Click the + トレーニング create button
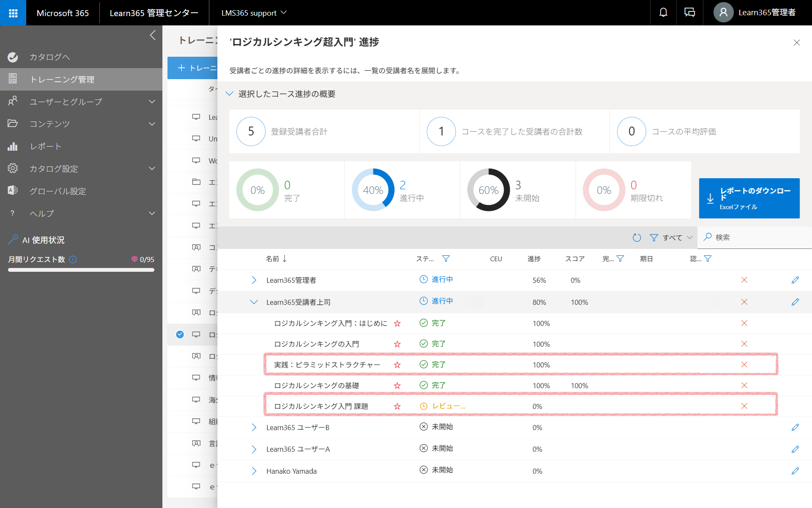Image resolution: width=812 pixels, height=508 pixels. [193, 68]
